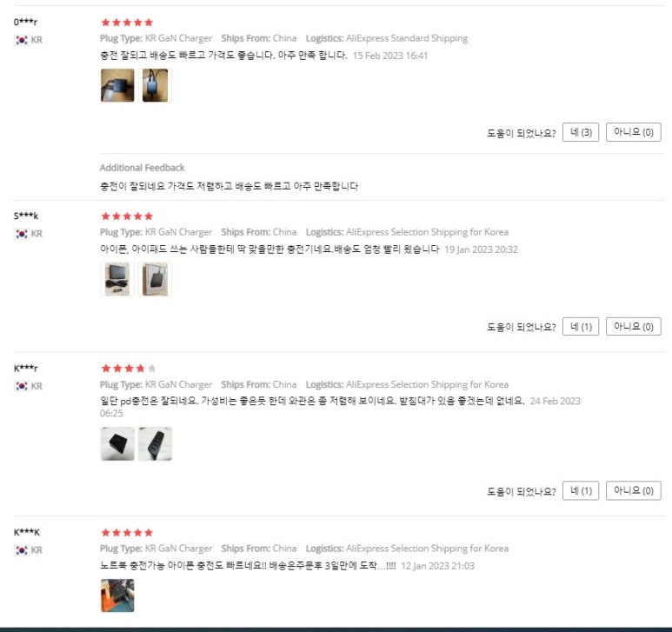
Task: Vote 아니요 (0) on S***k's review
Action: coord(634,327)
